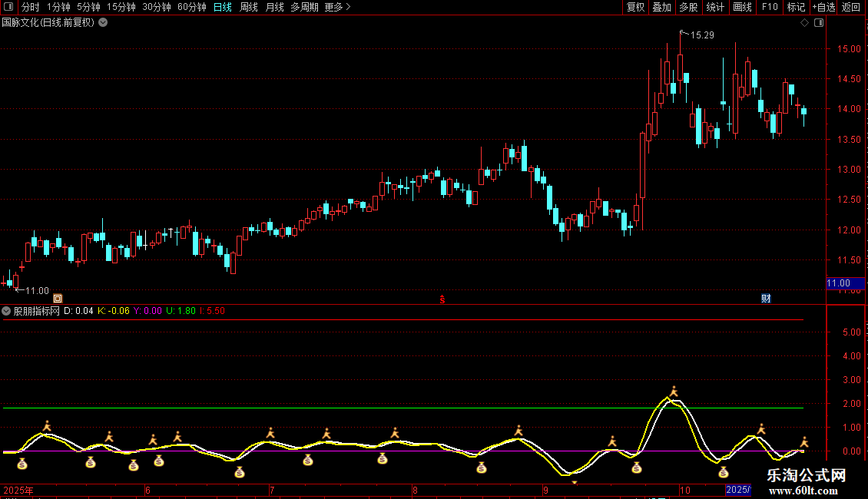Expand the 更多 periods menu

point(338,7)
